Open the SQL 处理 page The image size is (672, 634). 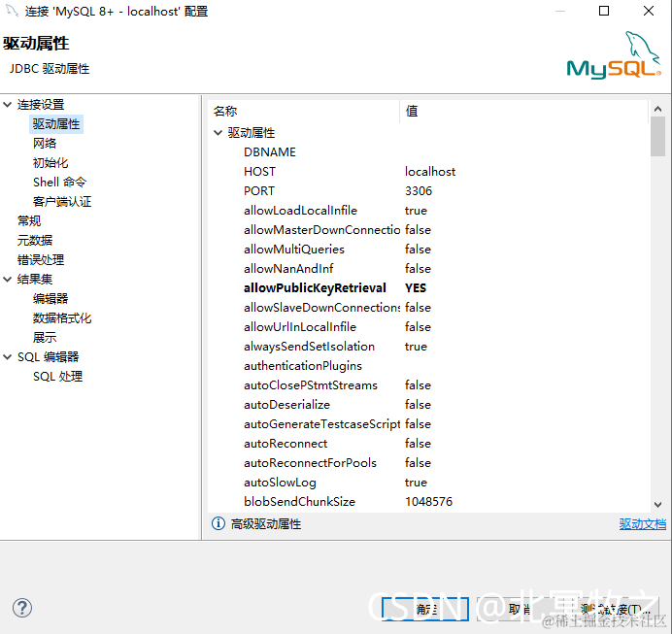[58, 376]
